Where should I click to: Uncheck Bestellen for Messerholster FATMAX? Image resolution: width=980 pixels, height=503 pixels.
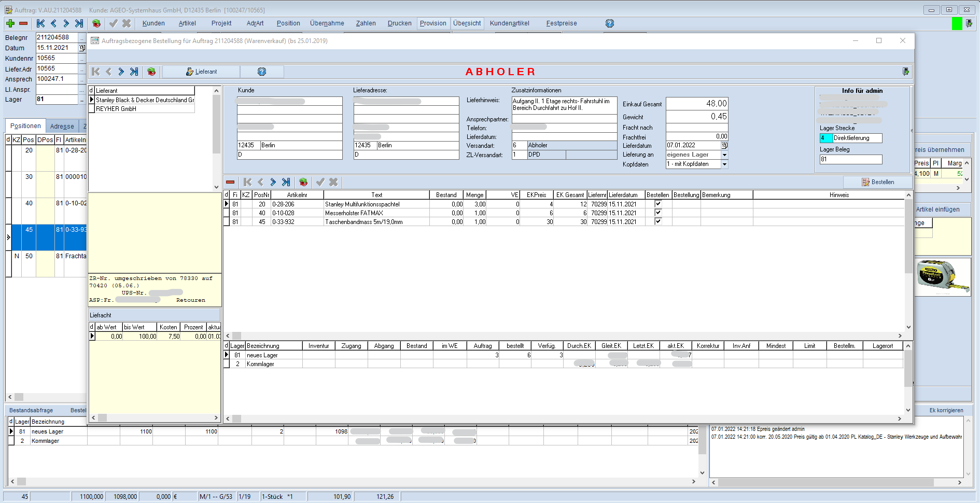(x=658, y=213)
